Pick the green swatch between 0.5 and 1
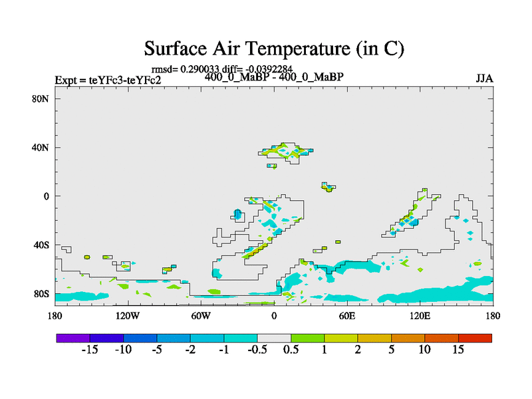Screen dimensions: 532x399 coord(307,338)
